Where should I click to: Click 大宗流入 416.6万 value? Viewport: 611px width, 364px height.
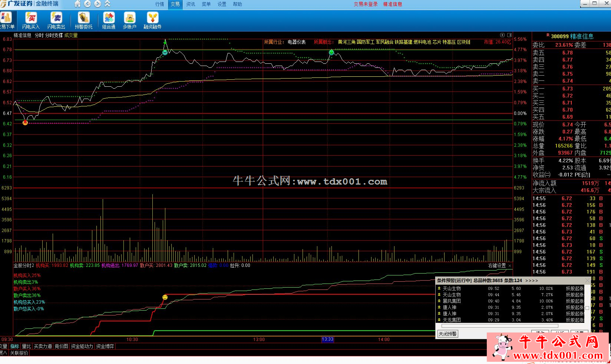click(590, 190)
